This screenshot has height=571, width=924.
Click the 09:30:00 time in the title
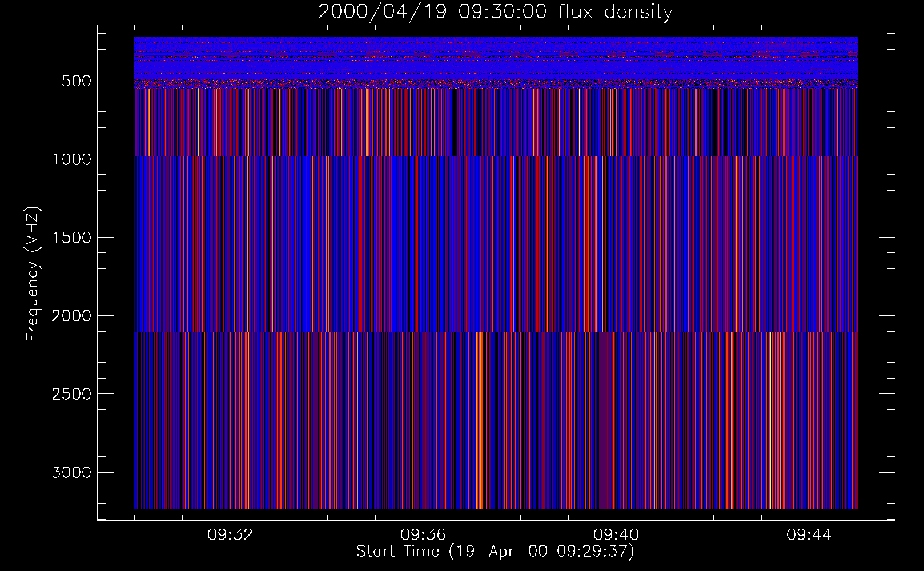pos(503,12)
